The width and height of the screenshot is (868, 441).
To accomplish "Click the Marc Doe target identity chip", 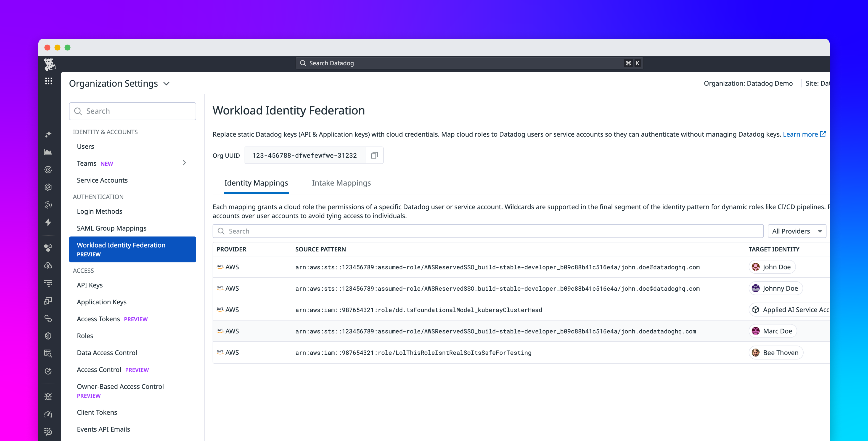I will [773, 331].
